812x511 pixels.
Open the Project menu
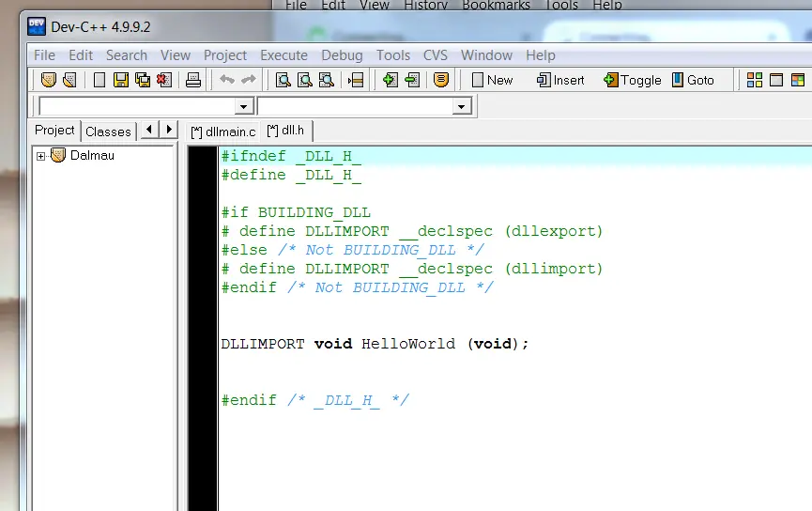[x=225, y=54]
